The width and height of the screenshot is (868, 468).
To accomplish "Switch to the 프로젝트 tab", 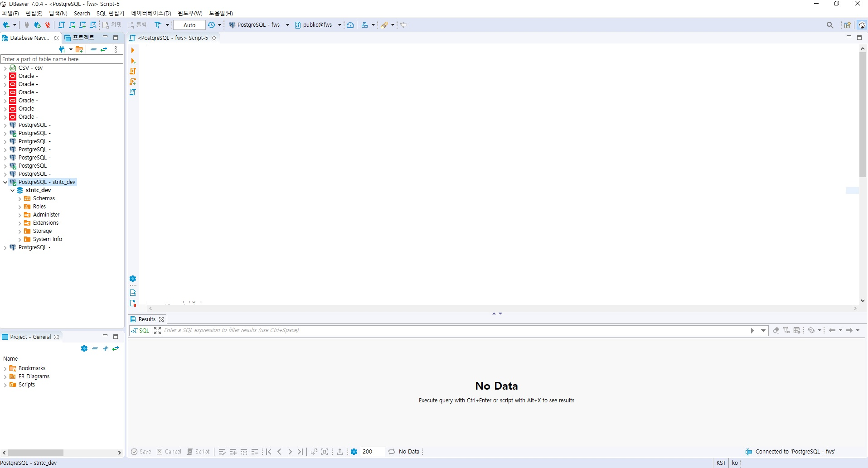I will (x=80, y=38).
